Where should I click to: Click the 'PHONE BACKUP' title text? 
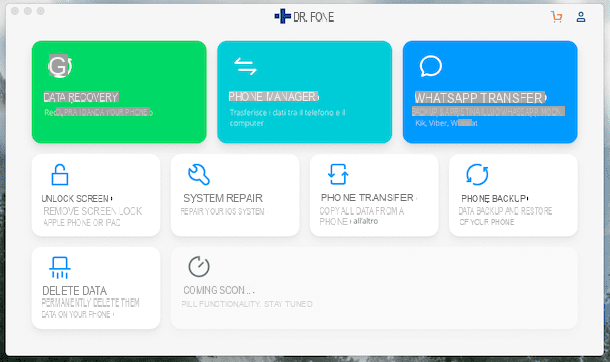point(493,199)
